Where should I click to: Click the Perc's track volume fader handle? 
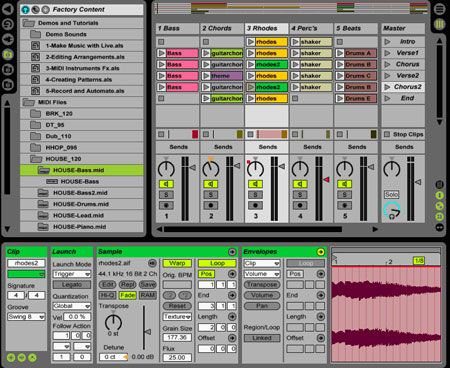pos(326,179)
